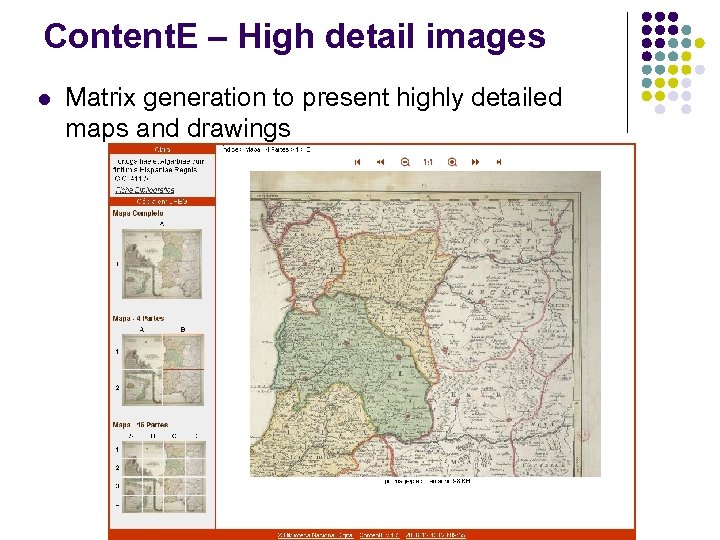The height and width of the screenshot is (540, 720).
Task: Click the Mapa Completo heading
Action: point(138,214)
